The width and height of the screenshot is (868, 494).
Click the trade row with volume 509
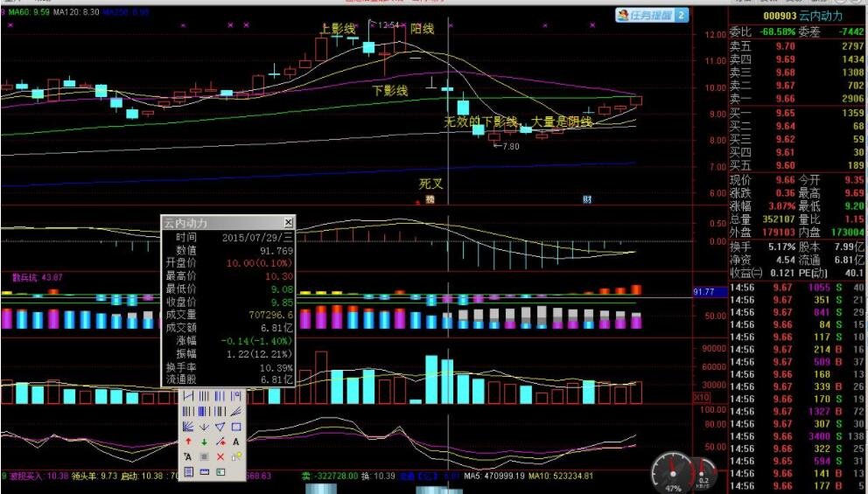tap(797, 362)
